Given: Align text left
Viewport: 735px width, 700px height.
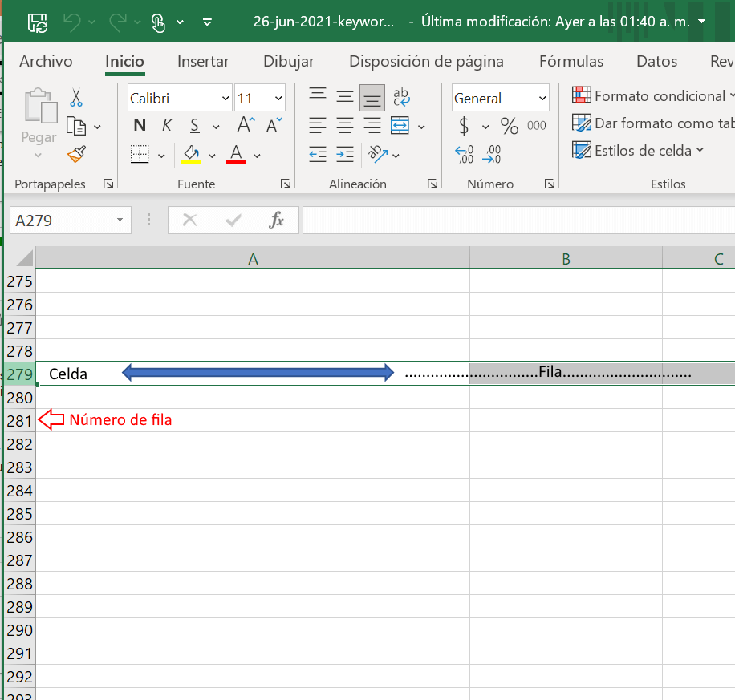Looking at the screenshot, I should click(x=318, y=126).
